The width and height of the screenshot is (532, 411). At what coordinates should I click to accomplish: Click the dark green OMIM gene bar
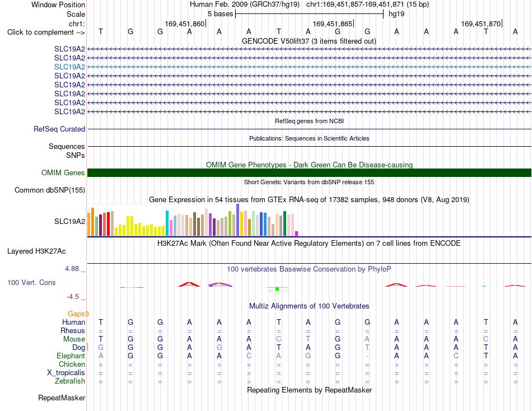[x=309, y=173]
